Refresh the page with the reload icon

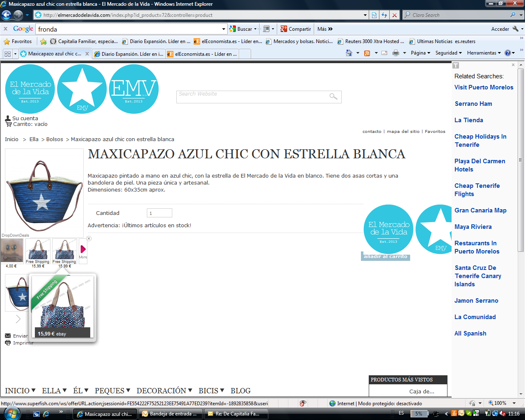[384, 15]
